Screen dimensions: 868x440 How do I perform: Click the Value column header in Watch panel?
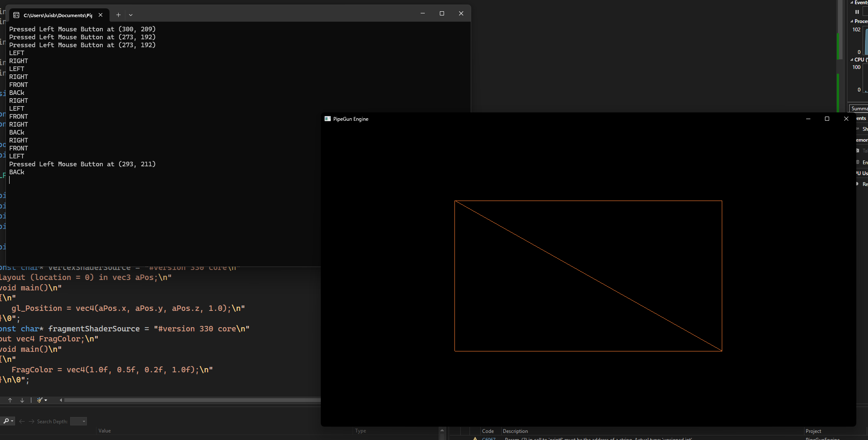tap(104, 431)
